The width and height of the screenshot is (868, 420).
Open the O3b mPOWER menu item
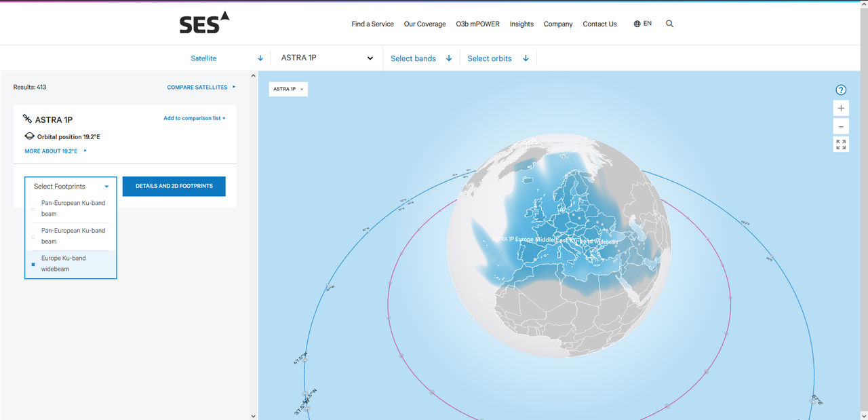(x=477, y=24)
